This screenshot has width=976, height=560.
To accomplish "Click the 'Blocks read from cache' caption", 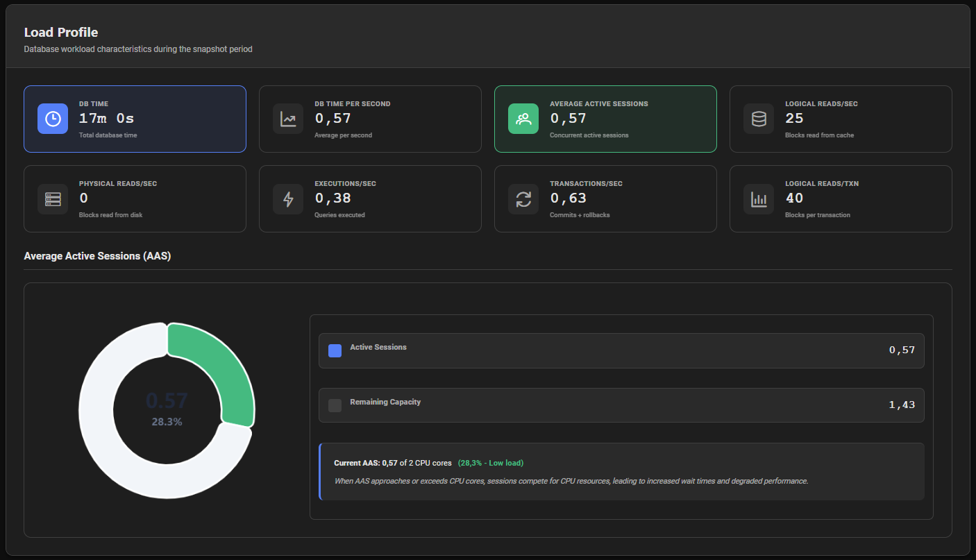I will (x=819, y=135).
